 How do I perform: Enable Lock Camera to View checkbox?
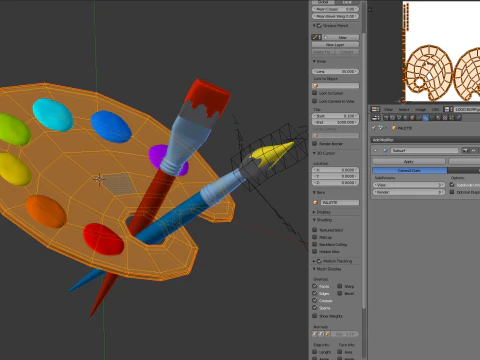pyautogui.click(x=314, y=101)
